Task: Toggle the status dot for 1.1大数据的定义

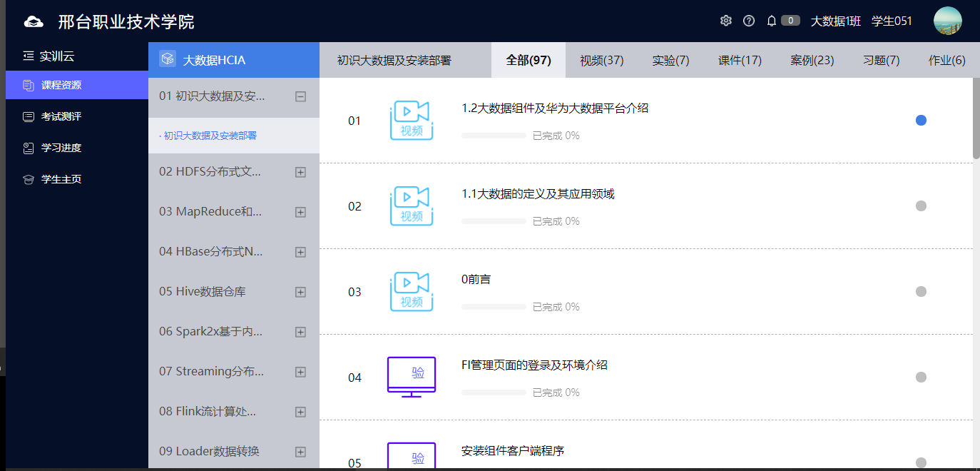Action: point(921,206)
